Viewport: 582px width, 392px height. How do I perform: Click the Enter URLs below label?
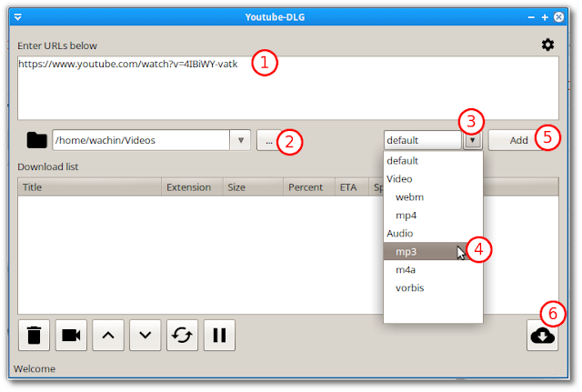click(x=57, y=45)
